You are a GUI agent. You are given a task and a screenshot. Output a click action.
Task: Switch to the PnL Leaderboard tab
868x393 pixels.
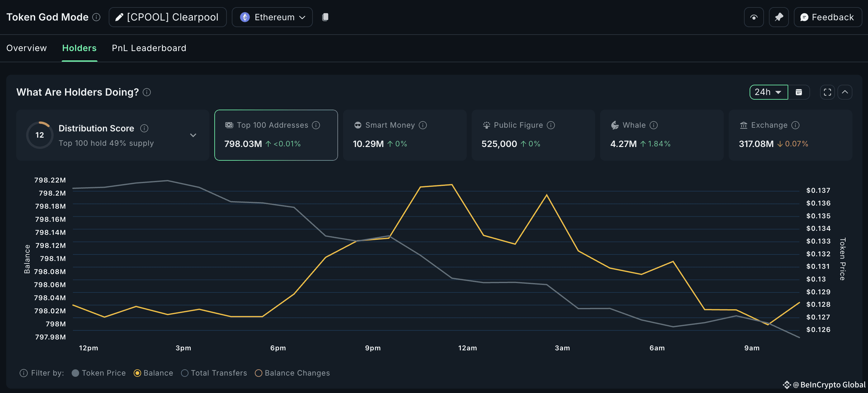pos(149,48)
